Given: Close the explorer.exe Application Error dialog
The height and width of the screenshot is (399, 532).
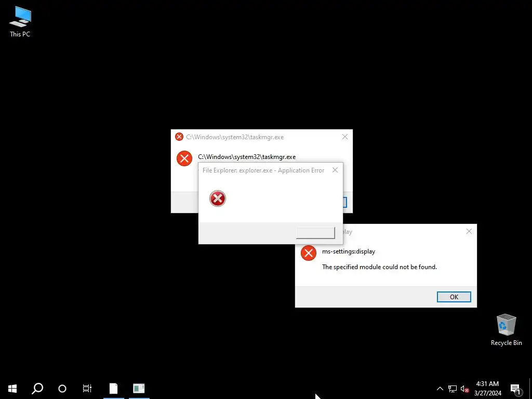Looking at the screenshot, I should 335,170.
